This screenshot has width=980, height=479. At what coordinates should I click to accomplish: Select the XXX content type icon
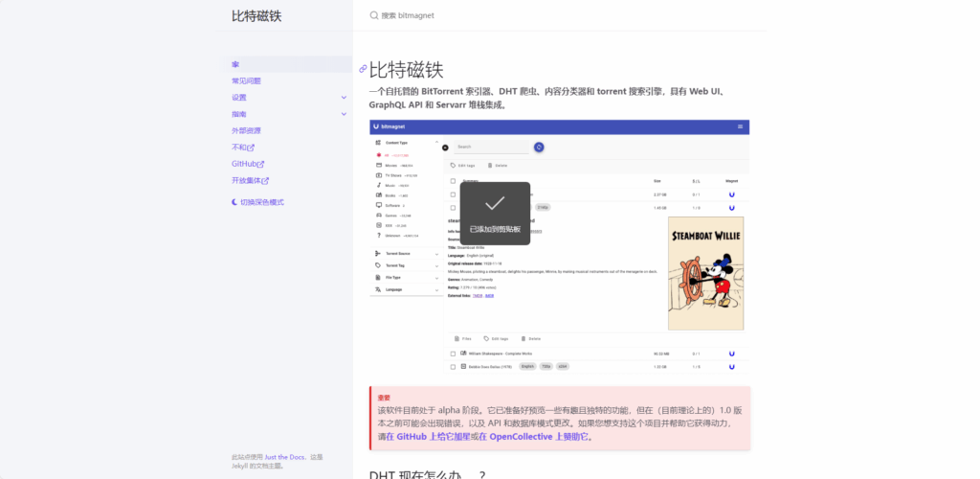coord(379,225)
